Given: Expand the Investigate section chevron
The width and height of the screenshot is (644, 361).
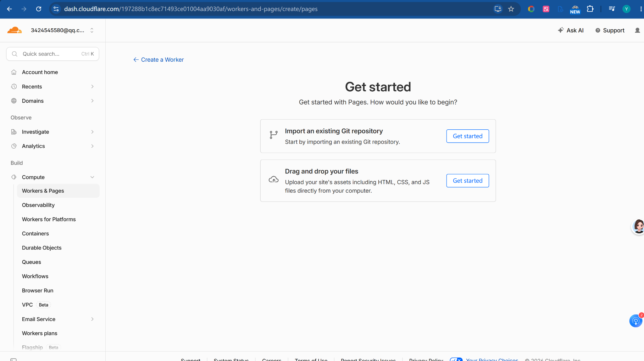Looking at the screenshot, I should pos(92,132).
